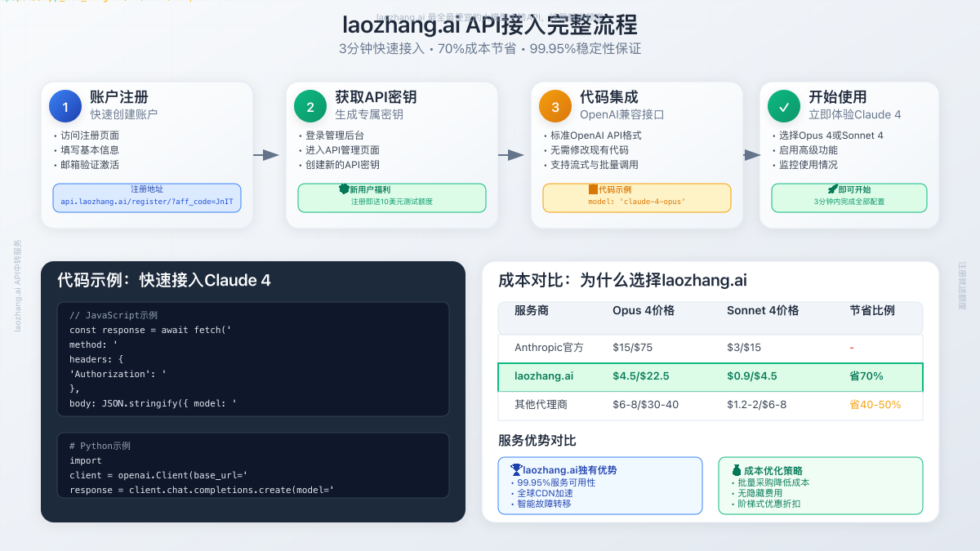Click the 新用户福利 green box
Viewport: 980px width, 551px height.
point(392,198)
